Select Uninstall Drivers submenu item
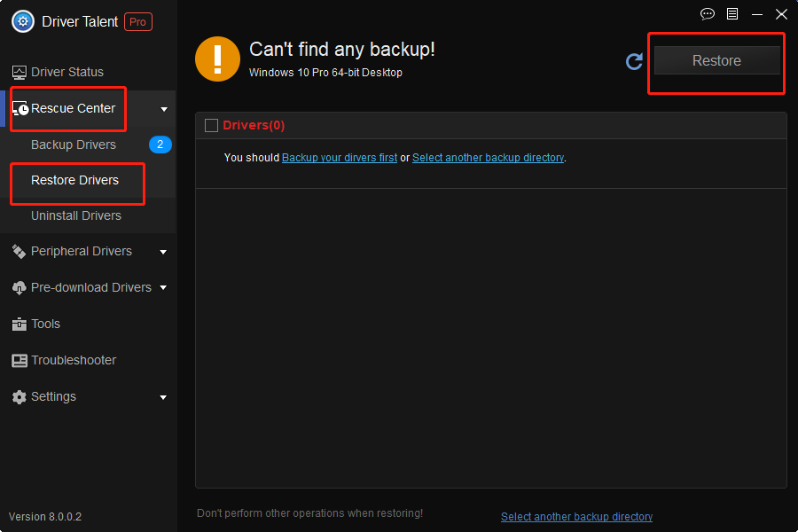This screenshot has width=798, height=532. [x=89, y=215]
